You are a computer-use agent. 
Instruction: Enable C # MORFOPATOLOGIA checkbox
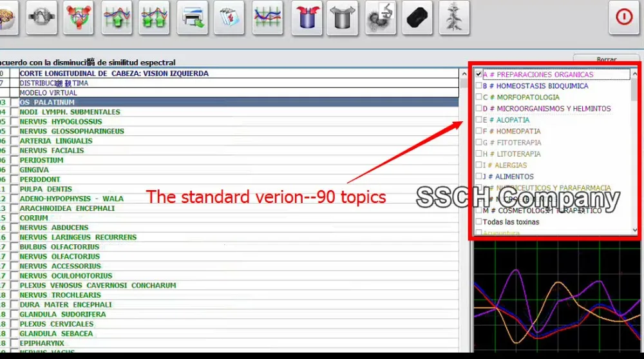pos(478,97)
